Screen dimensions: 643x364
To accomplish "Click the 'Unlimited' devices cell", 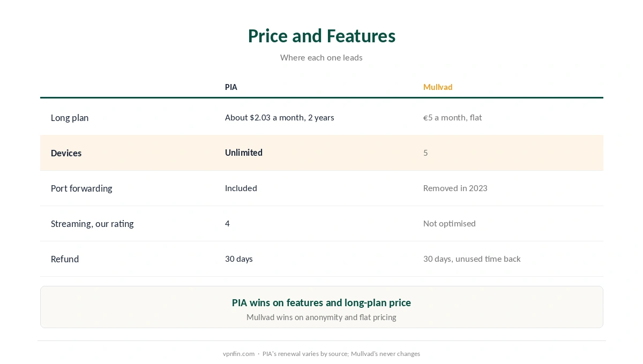I will (244, 153).
